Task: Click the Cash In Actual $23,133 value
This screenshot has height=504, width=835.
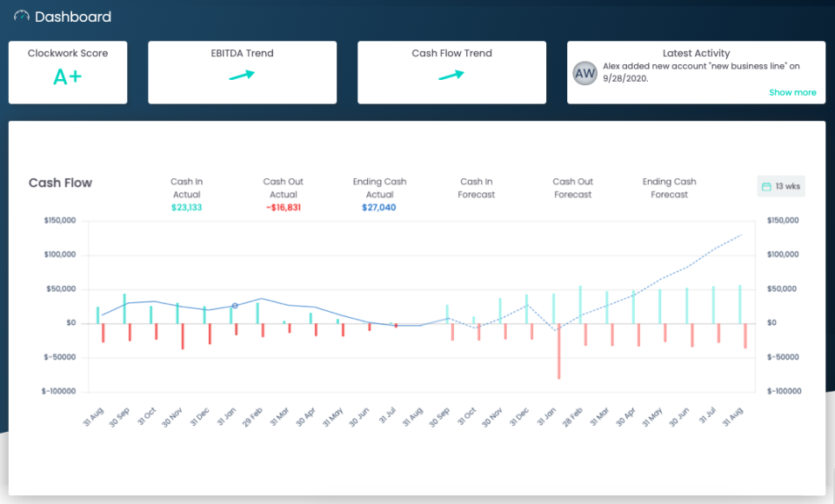Action: pos(186,209)
